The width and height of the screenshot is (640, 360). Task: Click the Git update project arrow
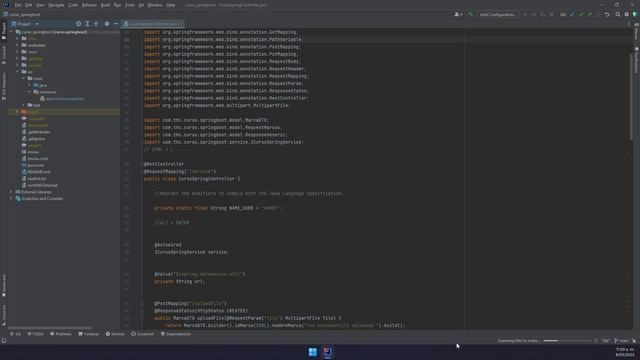(572, 14)
